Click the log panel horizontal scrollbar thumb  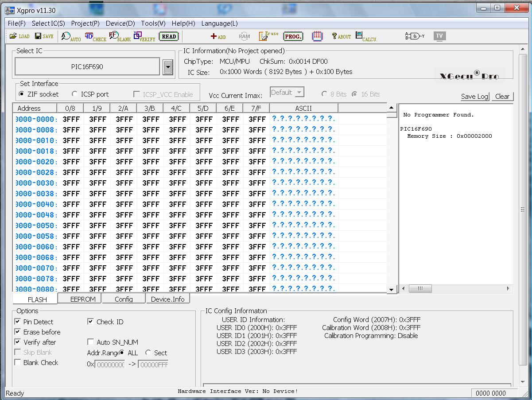pyautogui.click(x=420, y=288)
